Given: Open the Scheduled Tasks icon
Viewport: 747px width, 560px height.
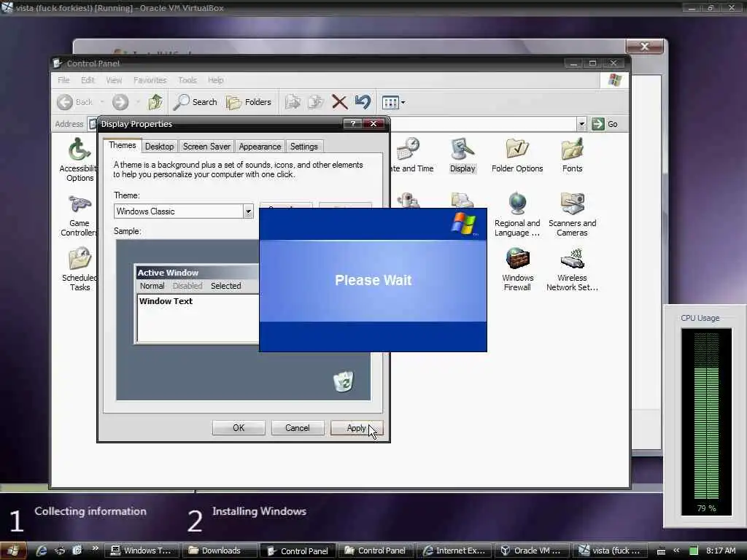Looking at the screenshot, I should coord(80,269).
